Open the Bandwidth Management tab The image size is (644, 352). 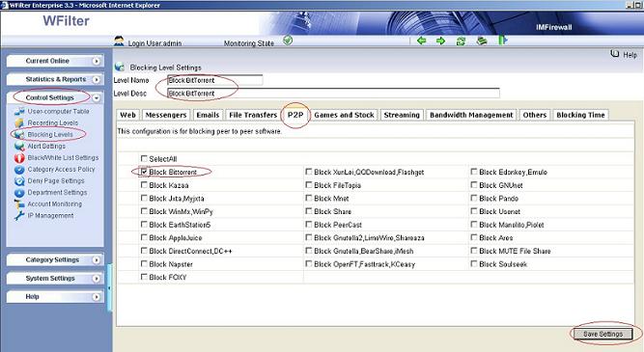coord(471,115)
